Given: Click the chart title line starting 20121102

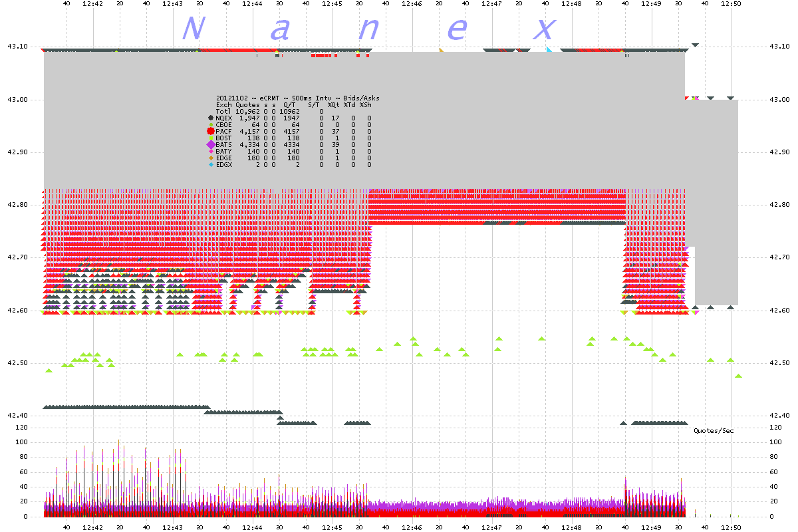Looking at the screenshot, I should point(298,98).
